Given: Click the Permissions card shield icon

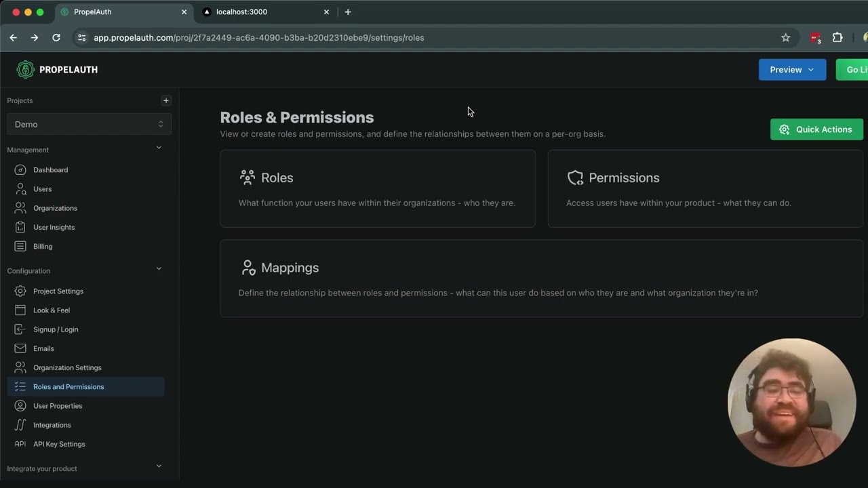Looking at the screenshot, I should [575, 178].
